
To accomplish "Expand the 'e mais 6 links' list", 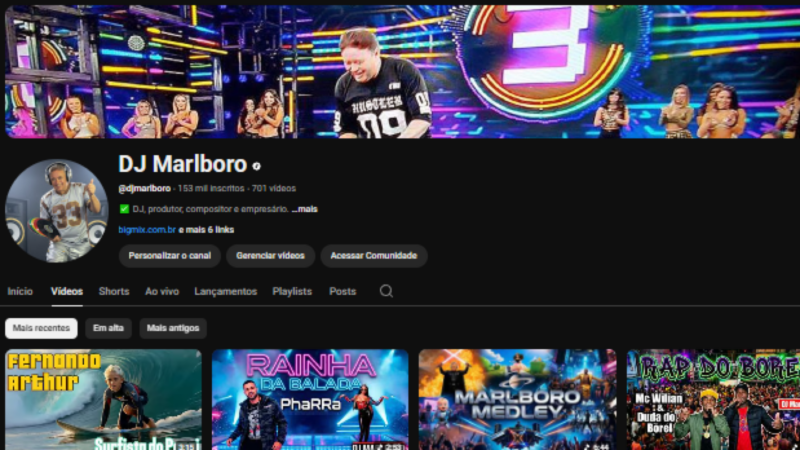I will click(207, 229).
